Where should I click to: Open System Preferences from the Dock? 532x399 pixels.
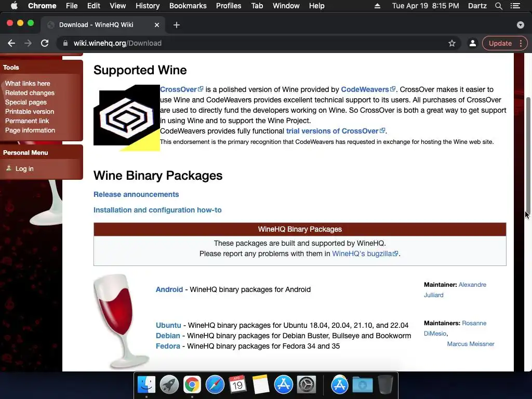[x=307, y=385]
